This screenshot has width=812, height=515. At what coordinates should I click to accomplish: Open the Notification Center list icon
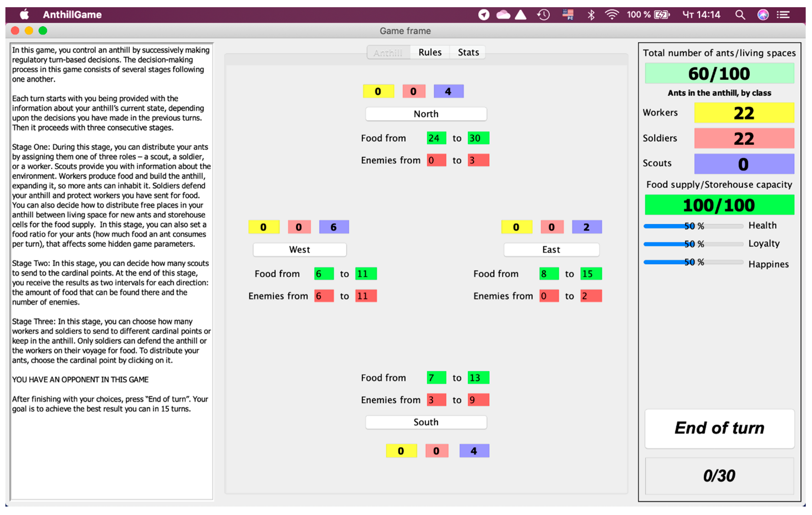click(783, 15)
